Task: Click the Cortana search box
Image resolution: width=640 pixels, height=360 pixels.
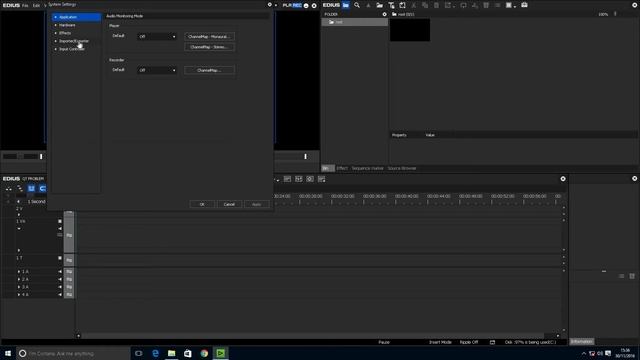Action: [73, 353]
